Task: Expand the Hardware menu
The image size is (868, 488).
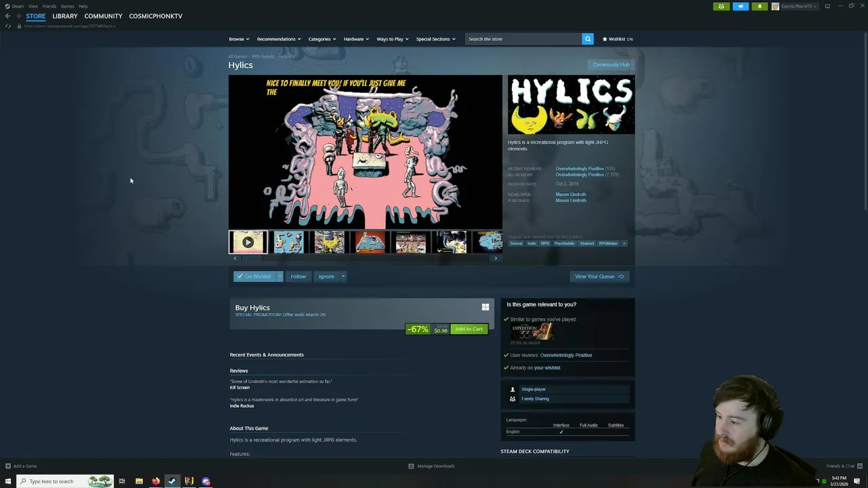Action: click(x=356, y=39)
